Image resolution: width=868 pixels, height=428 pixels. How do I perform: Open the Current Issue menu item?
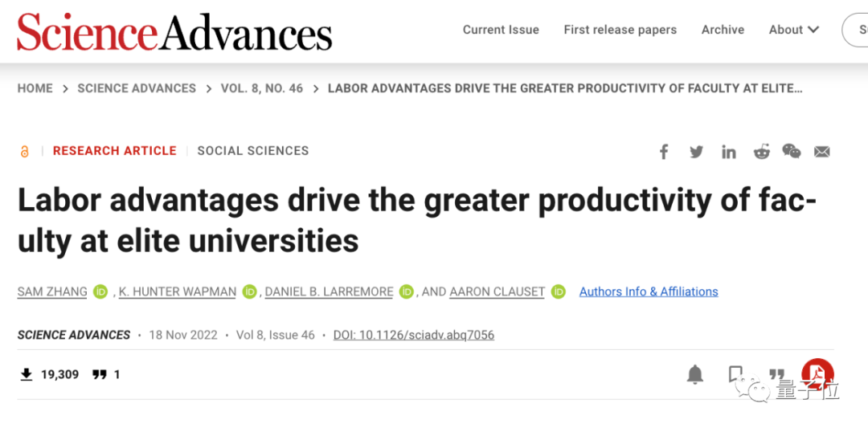[x=501, y=30]
